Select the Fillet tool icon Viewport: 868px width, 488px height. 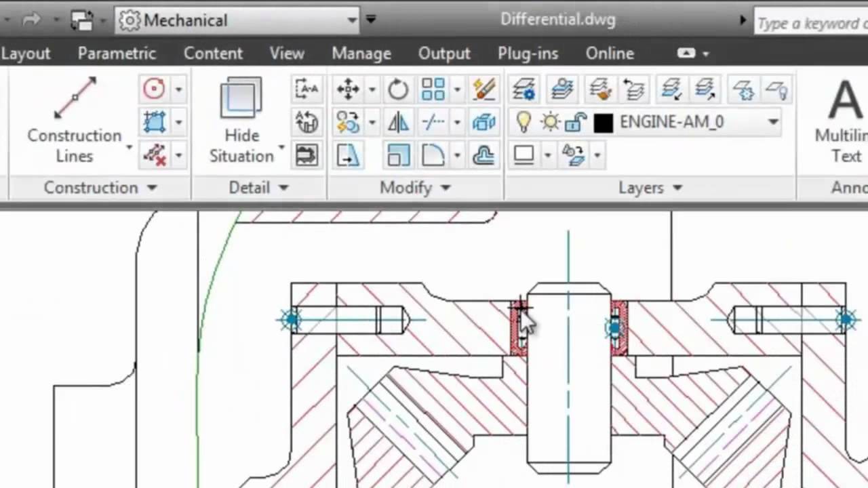point(433,155)
